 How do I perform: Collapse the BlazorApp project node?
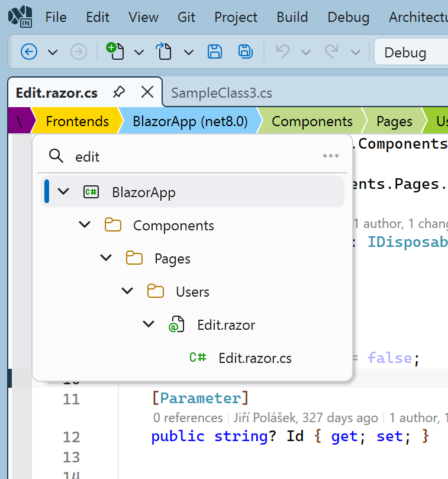pos(63,191)
